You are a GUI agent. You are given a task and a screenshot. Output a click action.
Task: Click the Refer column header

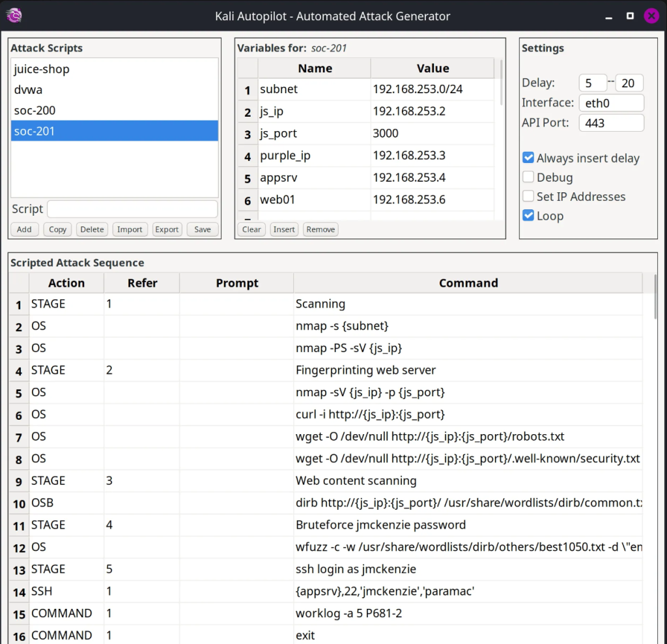tap(142, 283)
